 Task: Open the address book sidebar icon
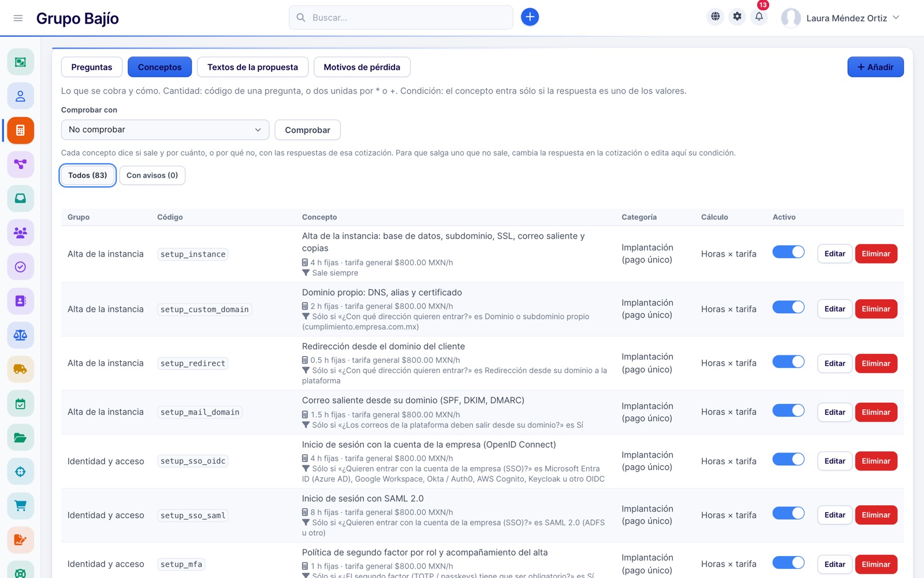tap(20, 301)
